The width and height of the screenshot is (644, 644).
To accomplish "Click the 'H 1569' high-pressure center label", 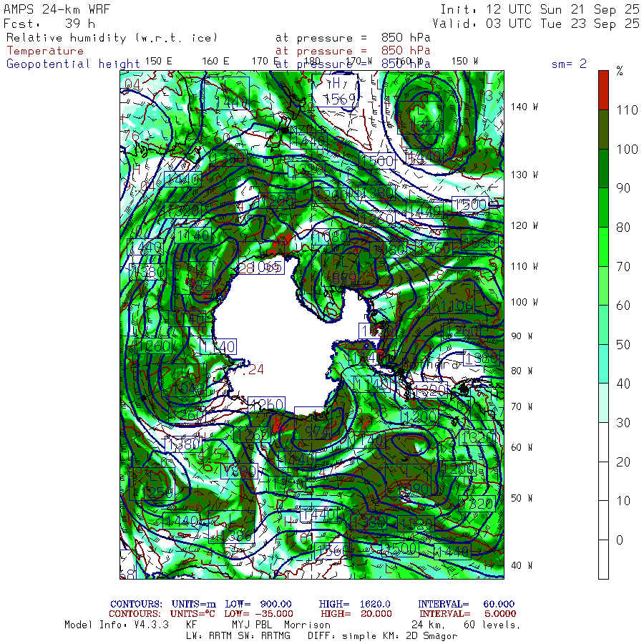I will click(336, 91).
